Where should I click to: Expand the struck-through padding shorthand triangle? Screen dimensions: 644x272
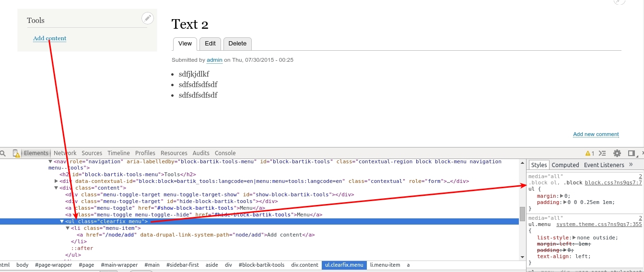pyautogui.click(x=565, y=250)
